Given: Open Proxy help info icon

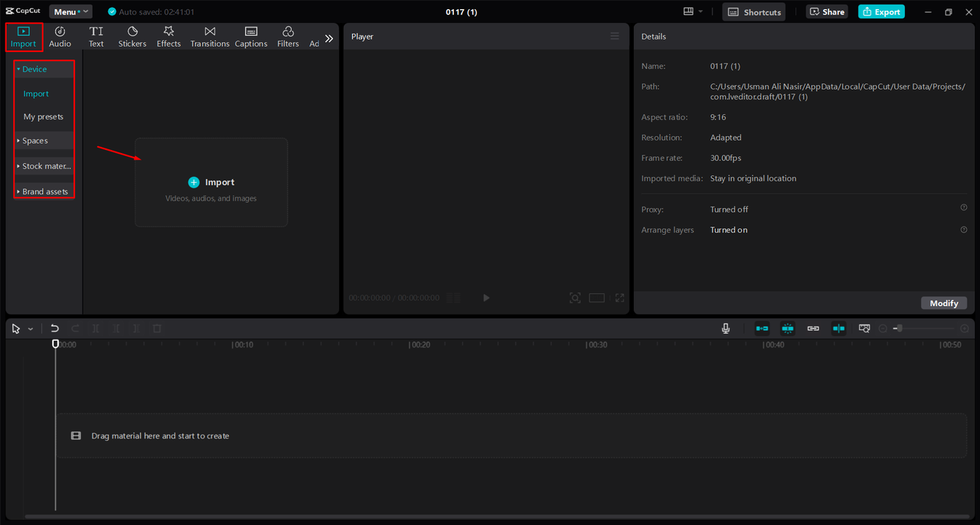Looking at the screenshot, I should pyautogui.click(x=964, y=207).
